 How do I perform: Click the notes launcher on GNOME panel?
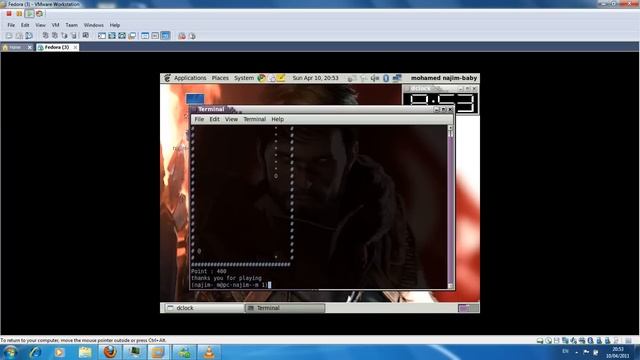pos(281,78)
